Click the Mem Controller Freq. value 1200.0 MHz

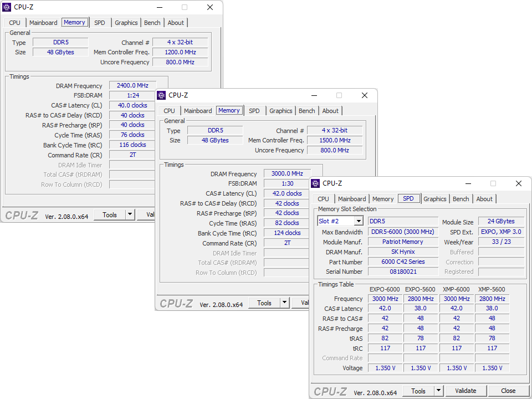point(180,52)
